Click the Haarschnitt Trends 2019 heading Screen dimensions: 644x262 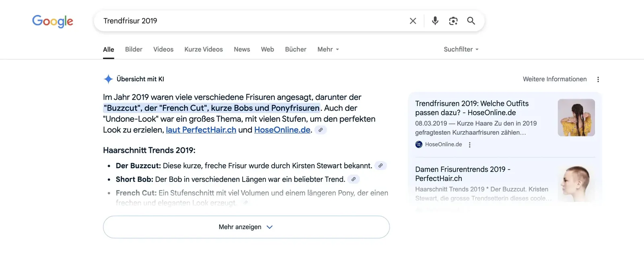click(149, 150)
